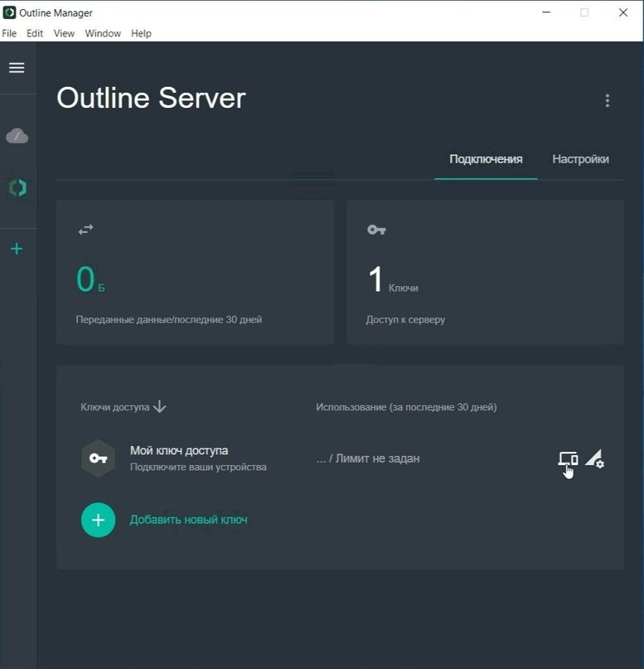Click the transfer arrows icon on data card
Image resolution: width=644 pixels, height=669 pixels.
point(85,230)
